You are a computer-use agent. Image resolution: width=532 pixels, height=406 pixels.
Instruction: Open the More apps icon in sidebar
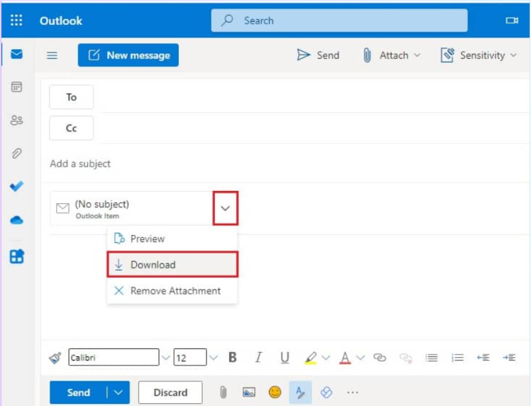[16, 256]
